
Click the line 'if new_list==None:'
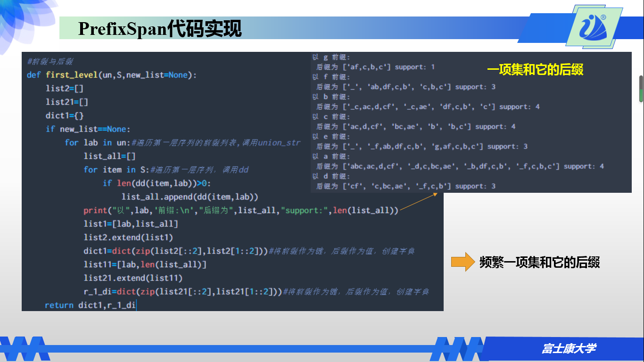tap(88, 129)
